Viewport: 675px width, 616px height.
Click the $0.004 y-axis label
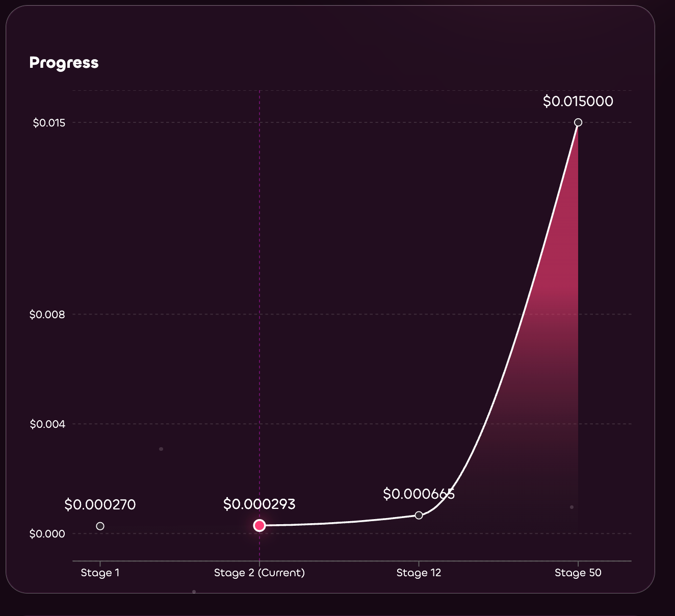[x=47, y=424]
